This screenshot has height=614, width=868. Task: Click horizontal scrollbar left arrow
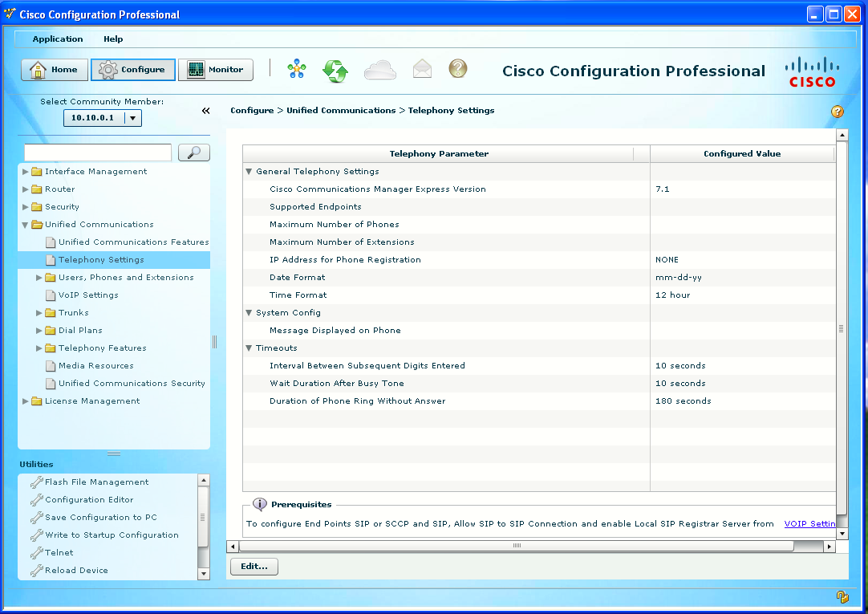point(233,547)
